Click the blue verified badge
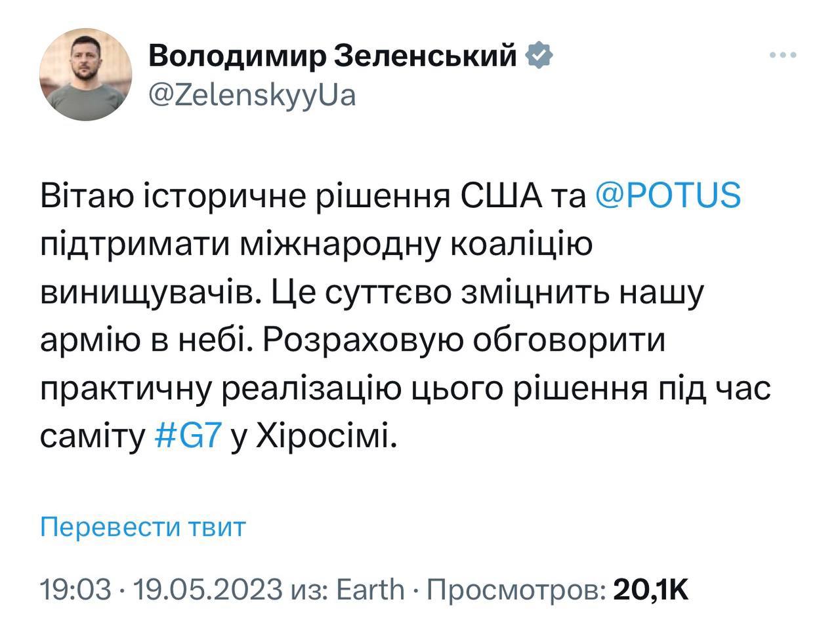 tap(539, 56)
